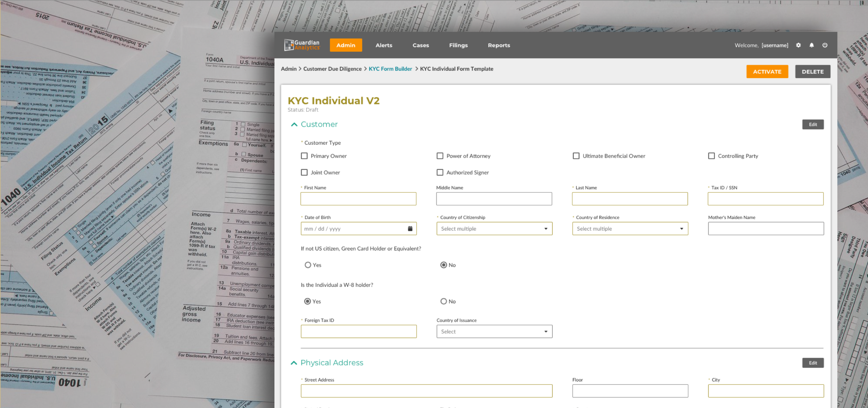The height and width of the screenshot is (408, 868).
Task: Click the Guardian Analytics logo
Action: 302,45
